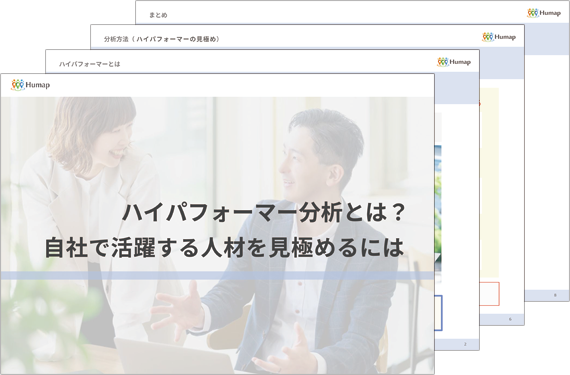Click page number 6 on the third slide

tap(510, 319)
